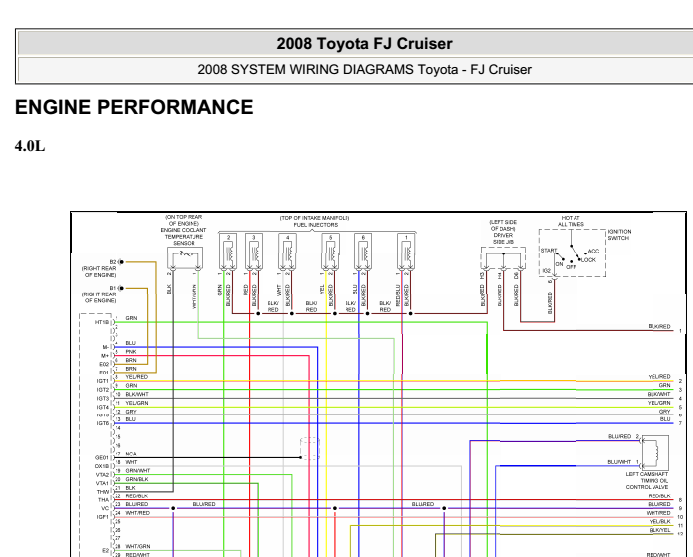Click the 'BLK/YEL' wire color label
693x557 pixels.
[x=660, y=530]
